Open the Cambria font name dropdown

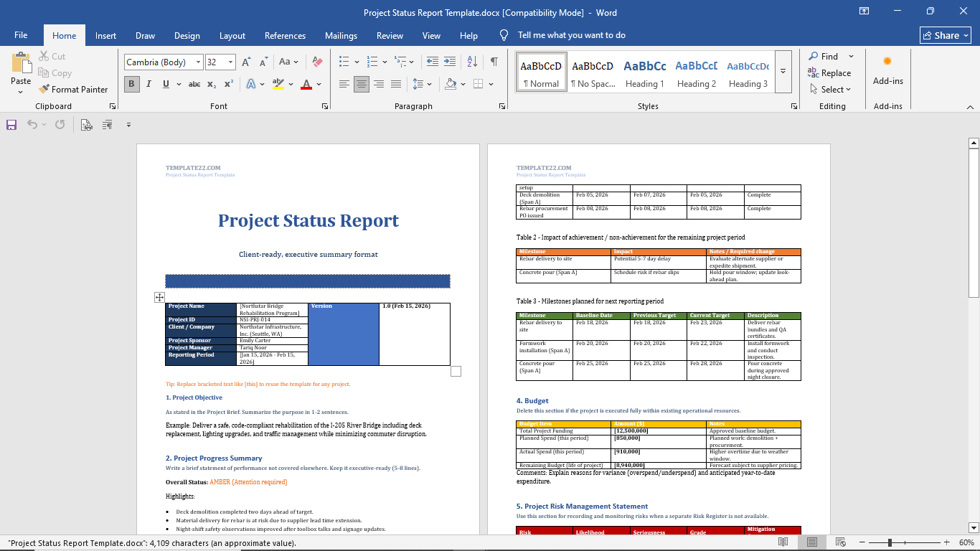198,62
